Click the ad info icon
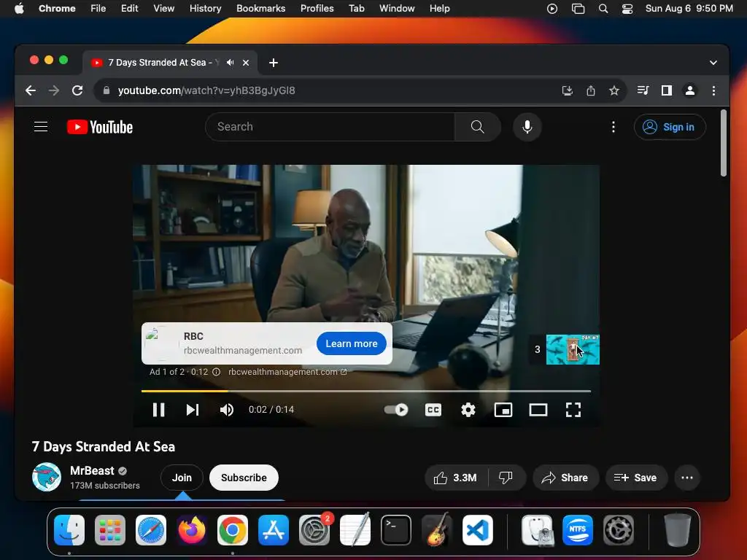747x560 pixels. pyautogui.click(x=216, y=372)
